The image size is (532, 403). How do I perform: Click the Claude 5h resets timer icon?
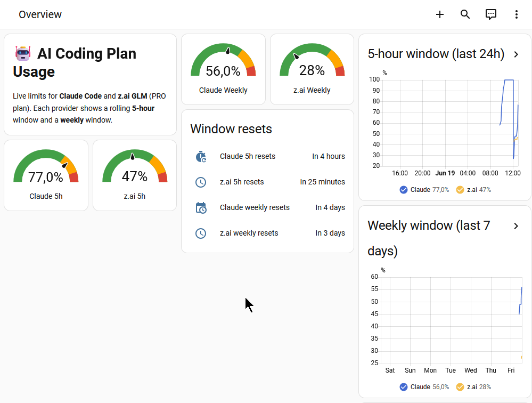pos(201,157)
